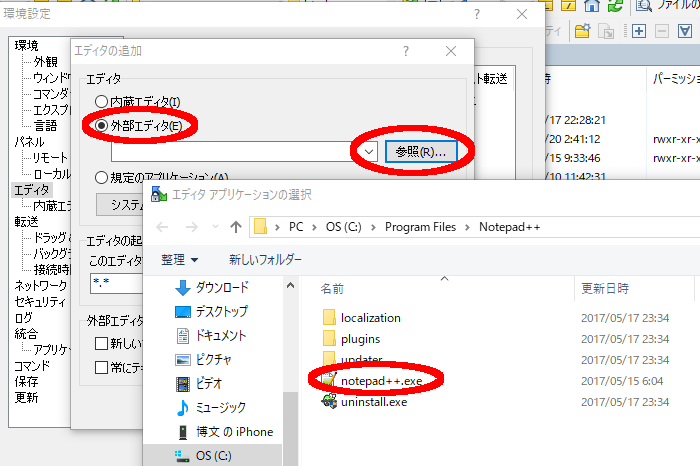Open the localization folder
This screenshot has width=700, height=466.
(x=370, y=317)
